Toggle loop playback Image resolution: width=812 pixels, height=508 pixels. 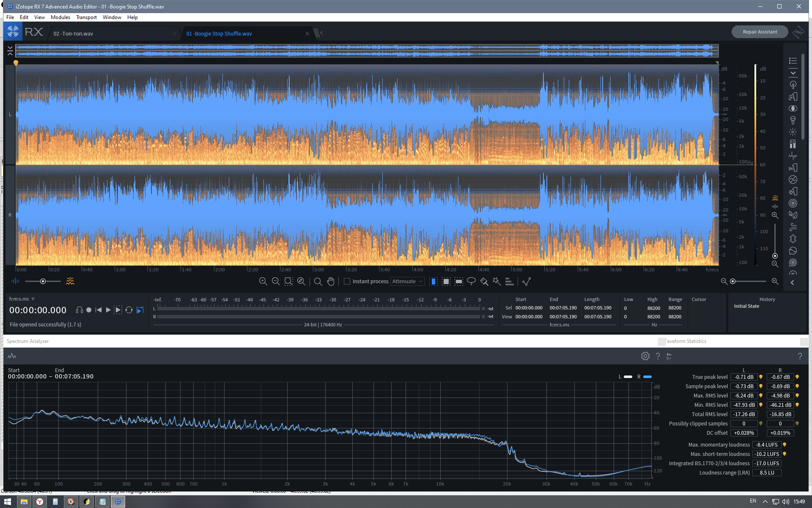129,310
